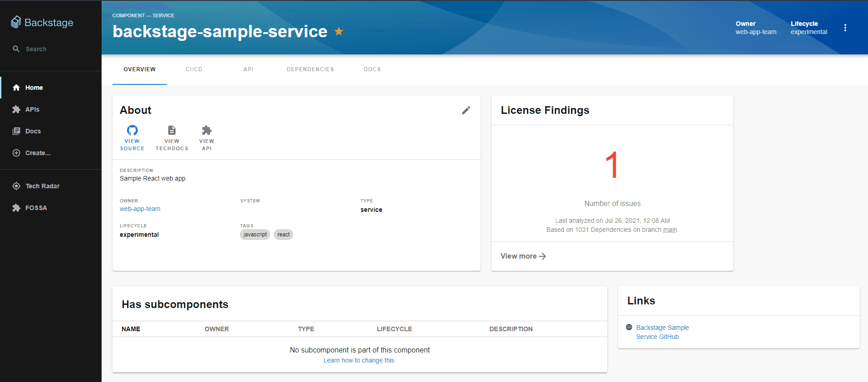Open the Dependencies tab
The image size is (868, 382).
coord(310,69)
